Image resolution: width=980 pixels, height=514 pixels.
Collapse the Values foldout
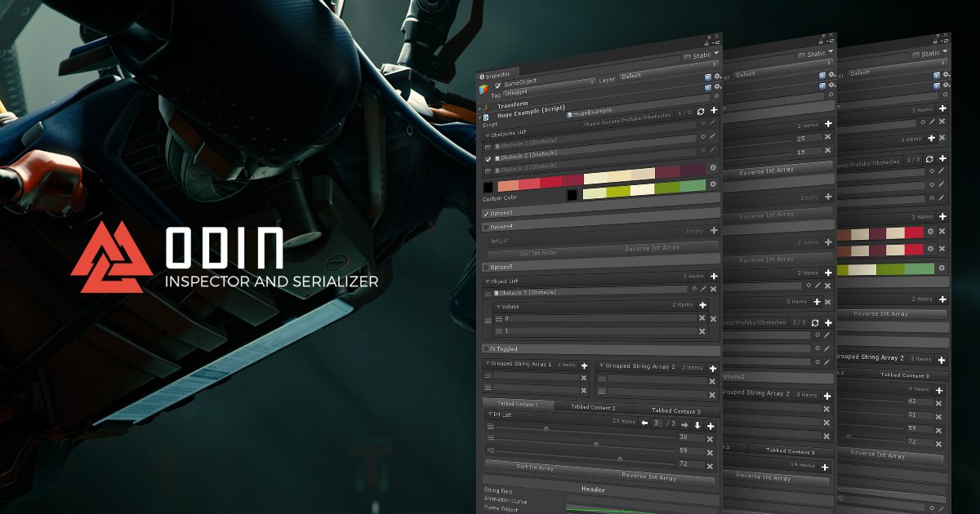(499, 306)
